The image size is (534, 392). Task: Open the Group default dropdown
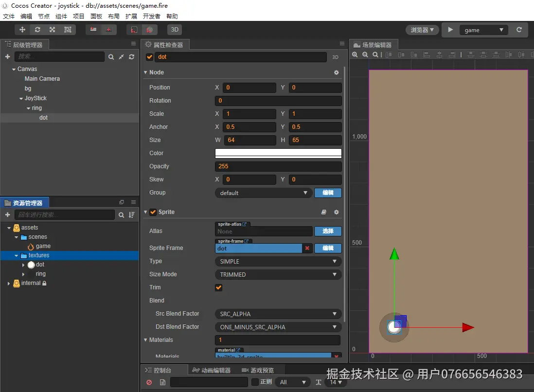tap(264, 193)
